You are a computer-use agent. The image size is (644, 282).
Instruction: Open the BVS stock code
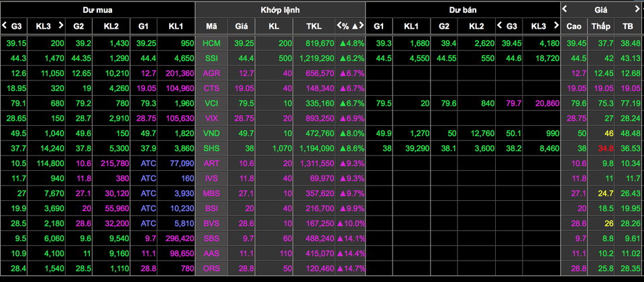click(x=211, y=223)
